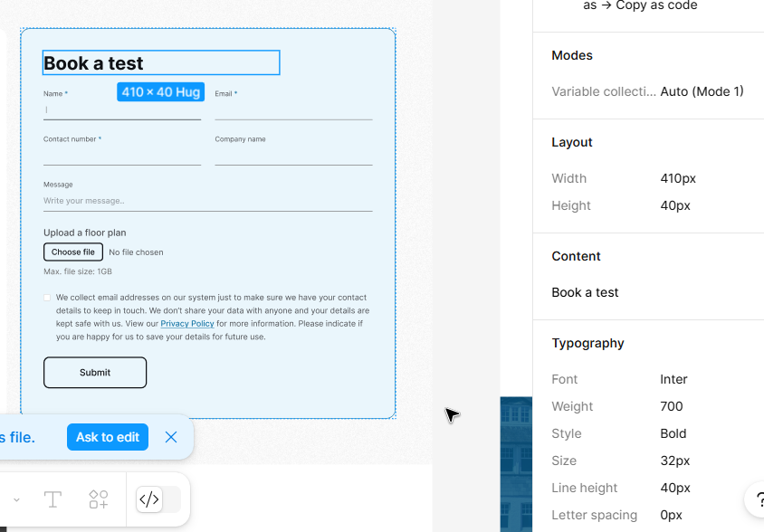This screenshot has width=764, height=532.
Task: Click the Write your message field
Action: click(207, 201)
